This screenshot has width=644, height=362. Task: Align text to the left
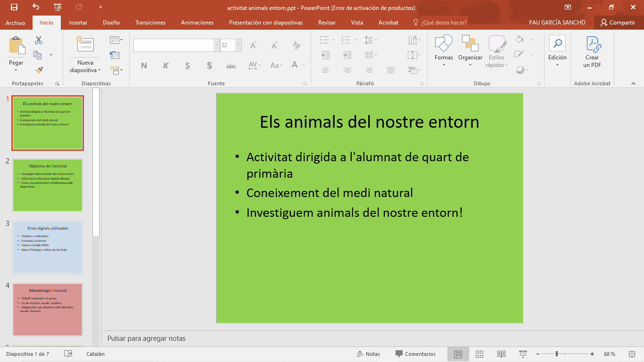pos(326,70)
